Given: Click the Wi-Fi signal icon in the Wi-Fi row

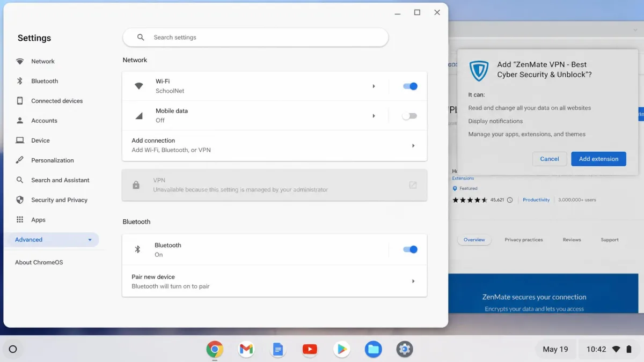Looking at the screenshot, I should (x=138, y=86).
